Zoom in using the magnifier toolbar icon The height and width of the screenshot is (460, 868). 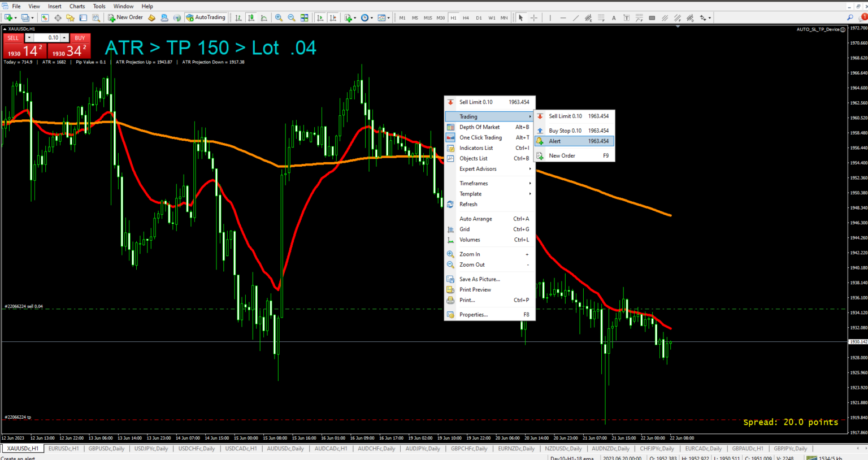click(279, 18)
